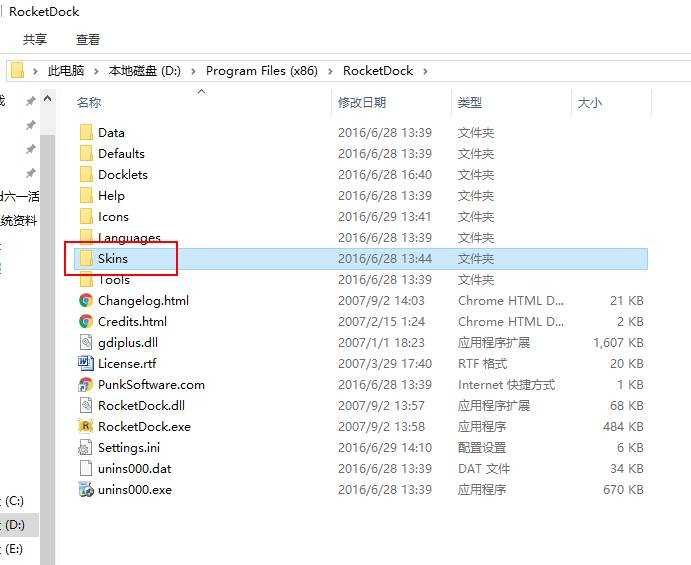Select the gdiplus.dll file icon

point(86,342)
